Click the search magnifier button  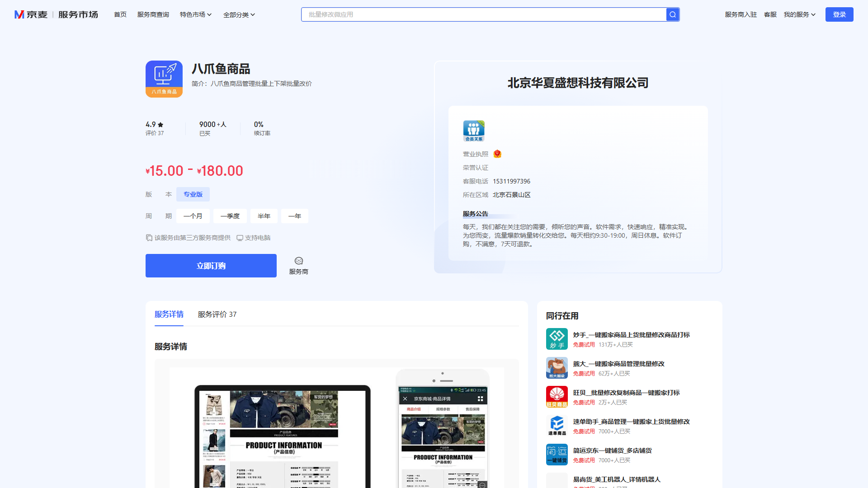[x=673, y=14]
